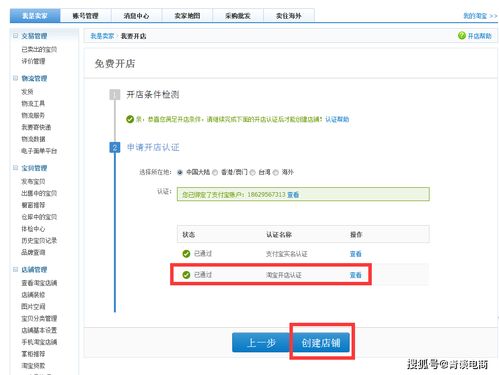Open the 开店帮助 link

[480, 36]
